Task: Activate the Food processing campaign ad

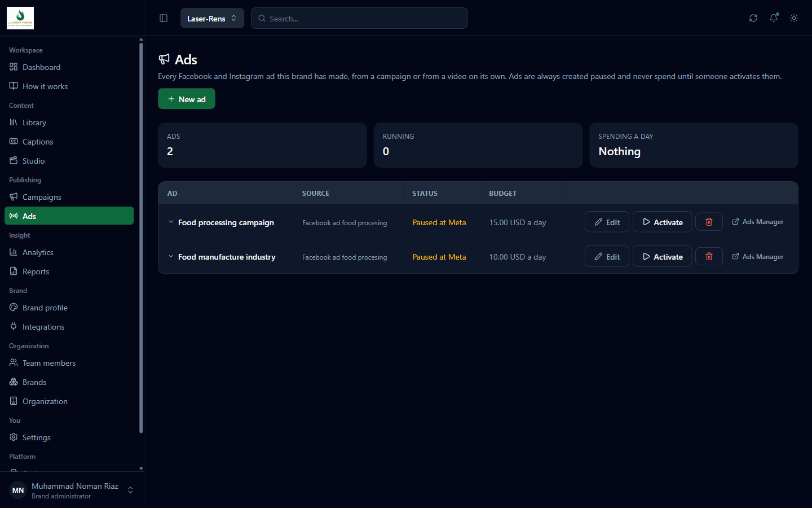Action: point(662,222)
